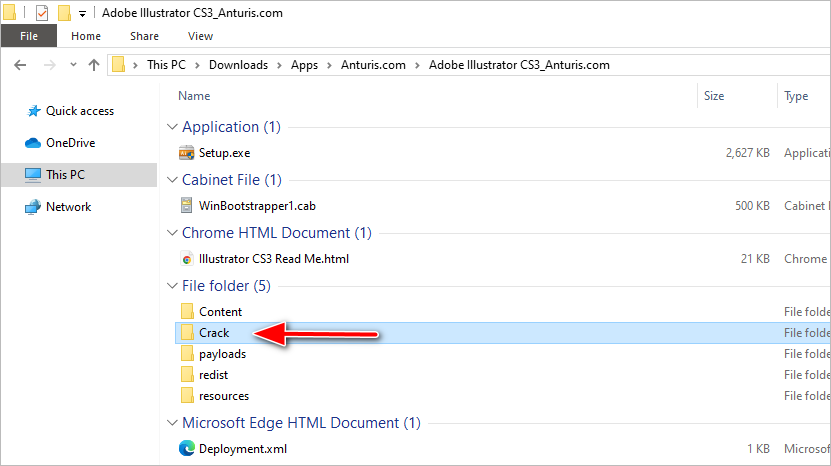Image resolution: width=831 pixels, height=466 pixels.
Task: Click the Properties checkmark icon in title bar
Action: [x=41, y=13]
